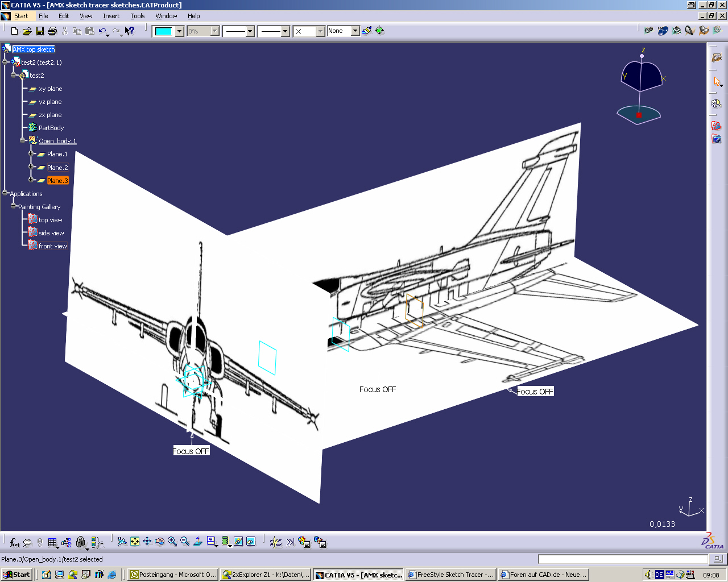Click the blue constellation workbench icon
The image size is (728, 582).
coord(663,30)
